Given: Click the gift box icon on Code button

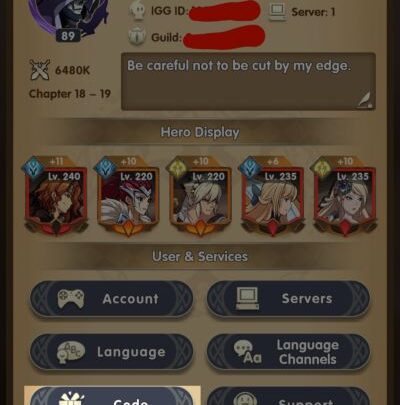Looking at the screenshot, I should [x=71, y=399].
